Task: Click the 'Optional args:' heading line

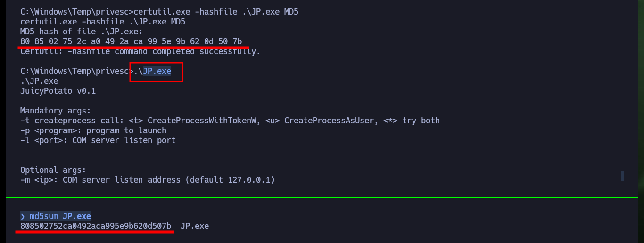Action: (x=53, y=170)
